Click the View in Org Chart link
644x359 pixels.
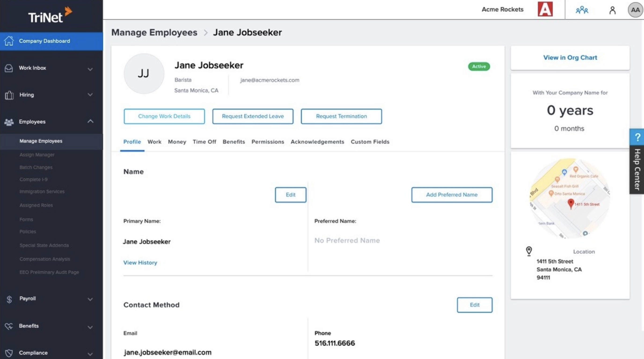570,58
